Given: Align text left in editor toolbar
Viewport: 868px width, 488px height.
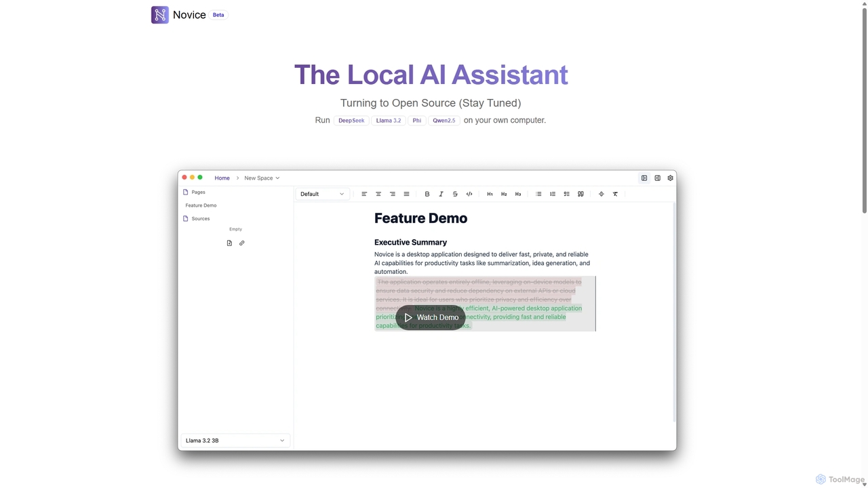Looking at the screenshot, I should click(x=364, y=194).
